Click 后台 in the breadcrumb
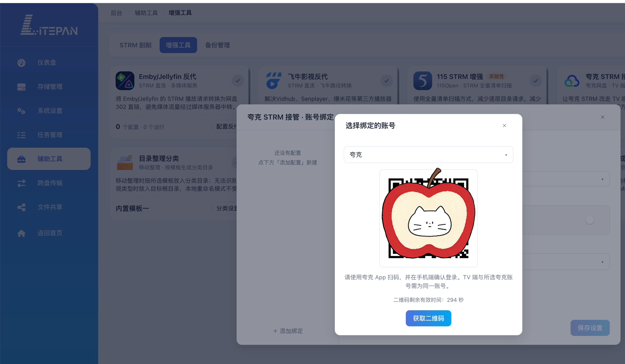 point(116,13)
